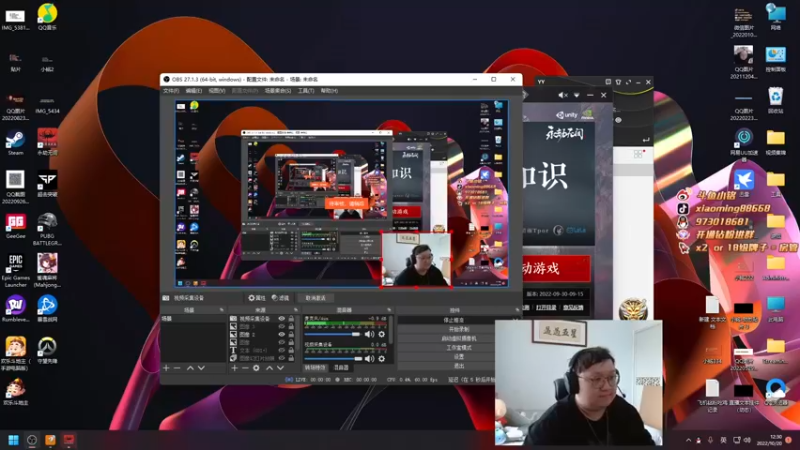800x450 pixels.
Task: Click 开始录制 start recording button
Action: (459, 330)
